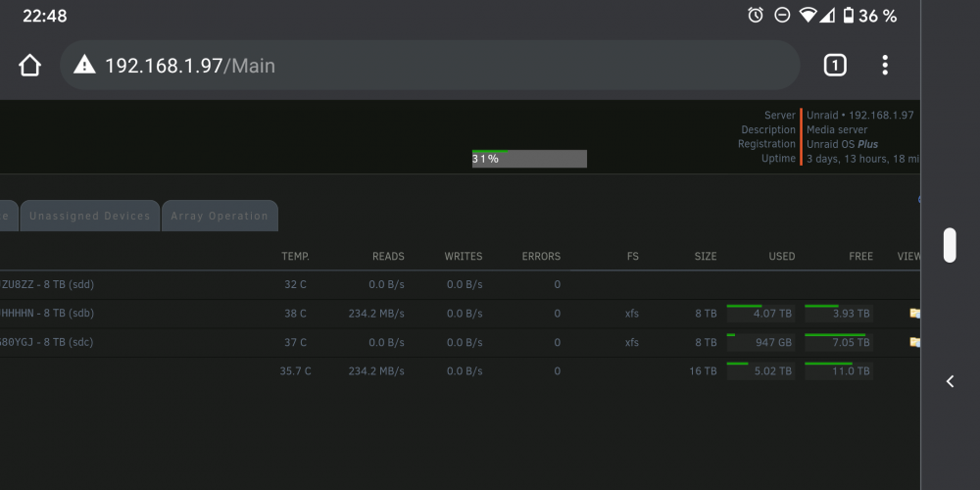980x490 pixels.
Task: Click the 38 C temperature value
Action: click(x=296, y=314)
